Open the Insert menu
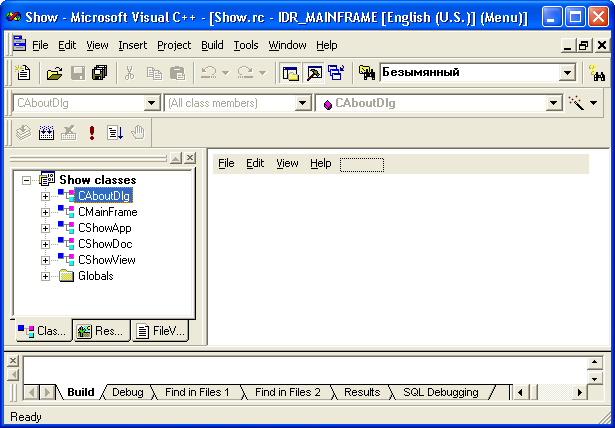The width and height of the screenshot is (615, 428). (x=133, y=46)
